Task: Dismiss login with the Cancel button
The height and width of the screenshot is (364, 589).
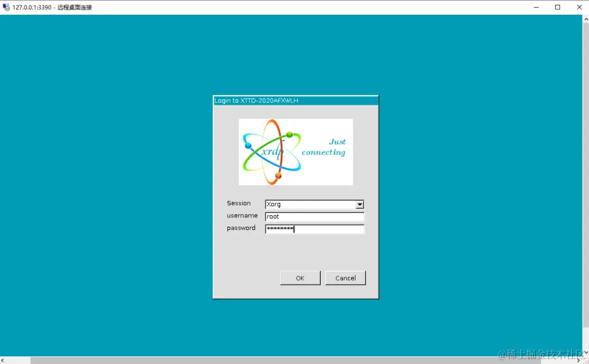Action: click(x=345, y=278)
